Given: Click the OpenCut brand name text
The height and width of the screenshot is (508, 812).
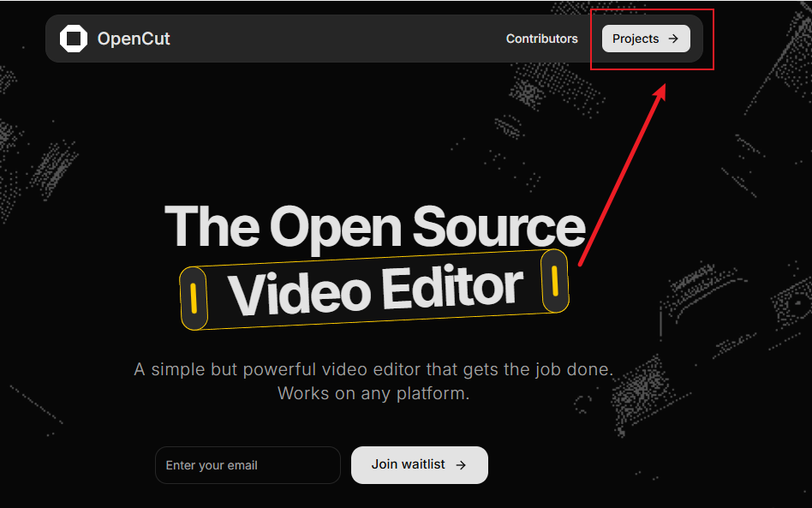Looking at the screenshot, I should (x=134, y=39).
